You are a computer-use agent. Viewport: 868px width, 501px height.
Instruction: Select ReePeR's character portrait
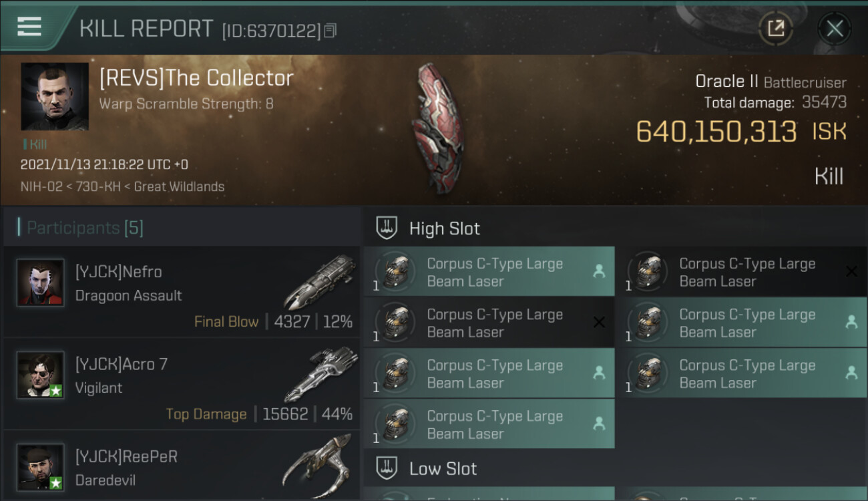click(x=41, y=468)
